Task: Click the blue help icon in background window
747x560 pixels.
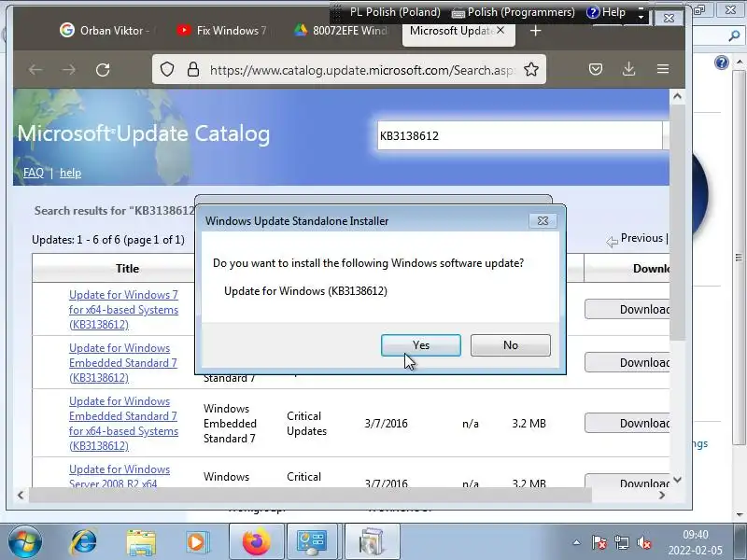Action: click(x=722, y=63)
